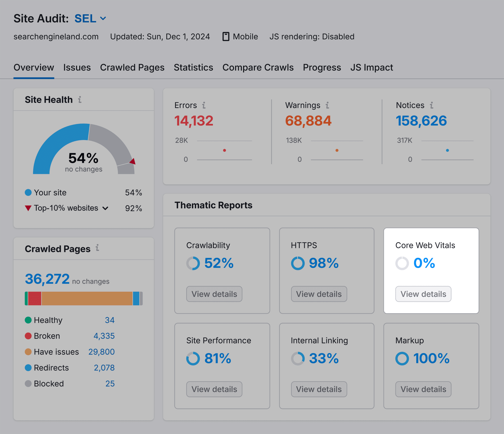Image resolution: width=504 pixels, height=434 pixels.
Task: Click the Markup 100% donut icon
Action: [x=402, y=358]
